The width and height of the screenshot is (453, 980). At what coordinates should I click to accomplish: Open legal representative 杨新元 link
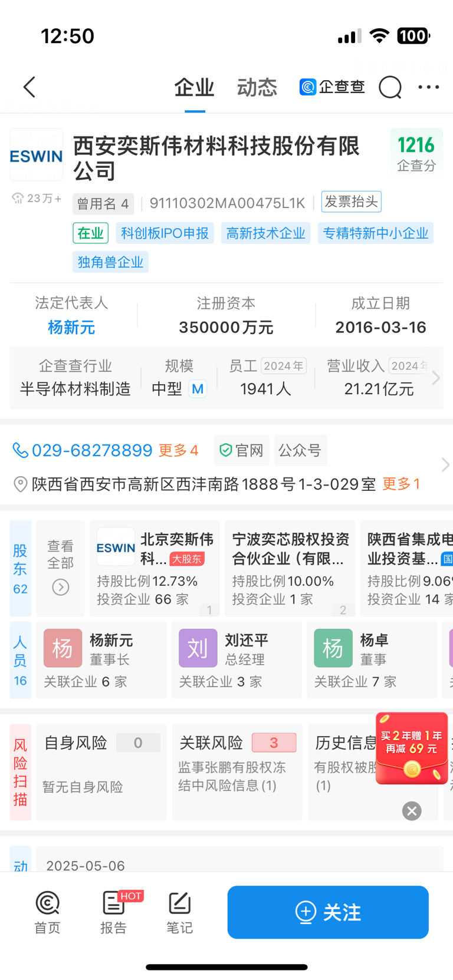tap(71, 328)
